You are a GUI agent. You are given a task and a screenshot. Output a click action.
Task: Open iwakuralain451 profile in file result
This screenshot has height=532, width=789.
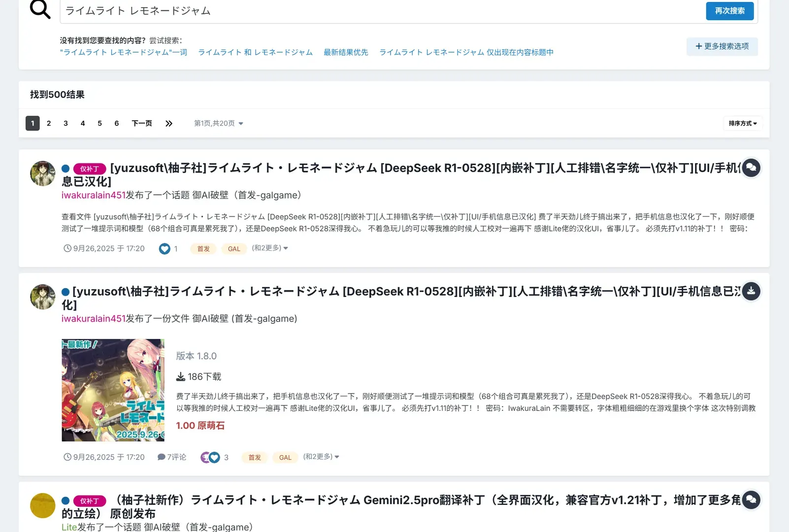(x=94, y=319)
